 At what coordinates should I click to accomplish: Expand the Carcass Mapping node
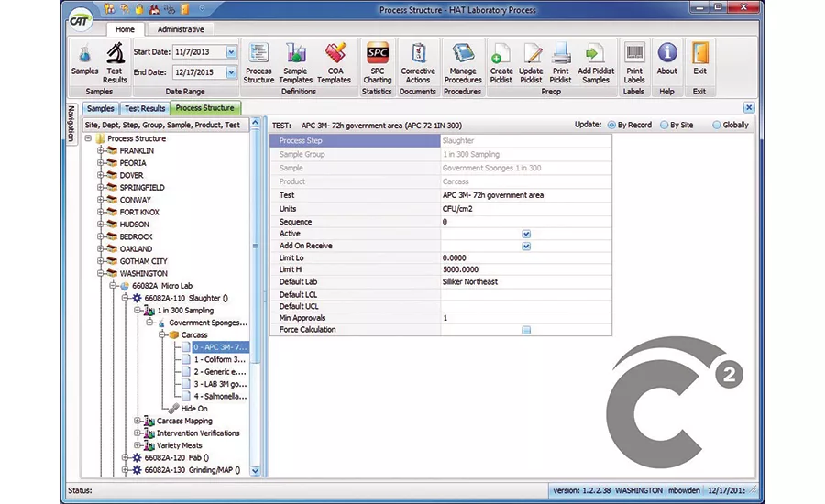[x=138, y=422]
